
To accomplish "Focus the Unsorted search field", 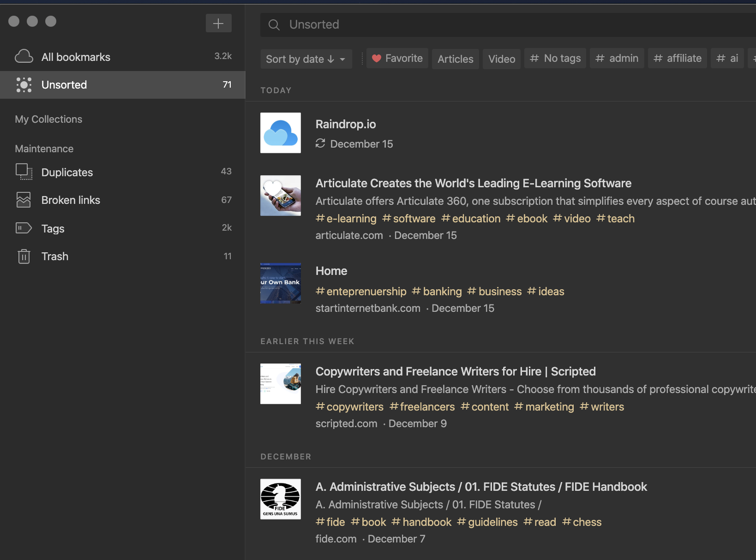I will click(508, 24).
